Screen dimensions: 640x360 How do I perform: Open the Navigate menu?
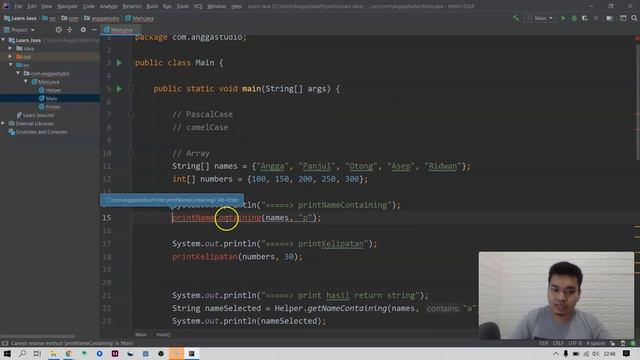[x=67, y=6]
